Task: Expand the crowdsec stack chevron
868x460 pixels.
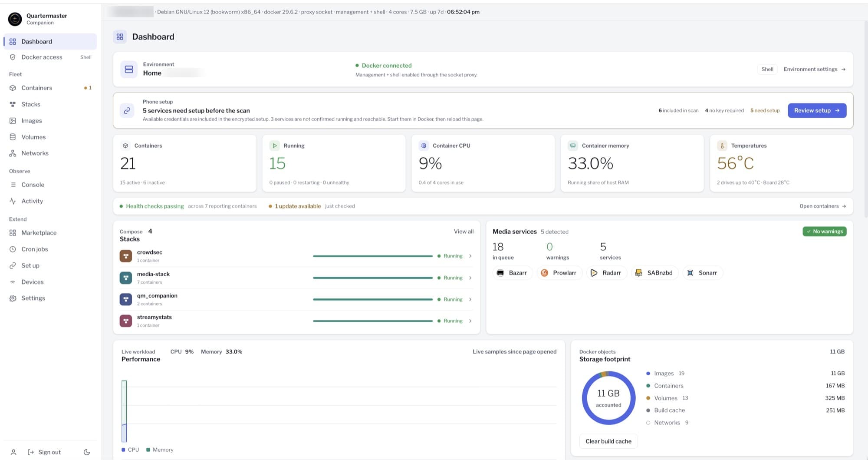Action: [x=470, y=256]
